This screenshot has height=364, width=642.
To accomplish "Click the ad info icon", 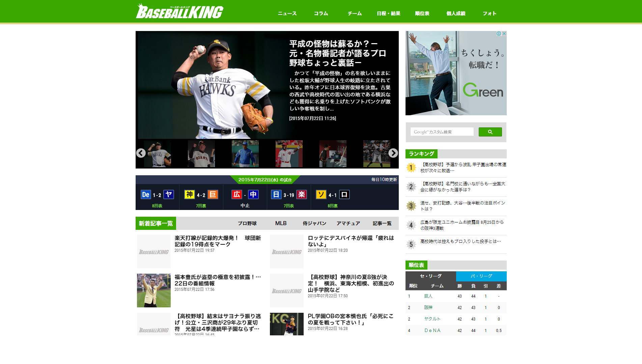I will point(499,33).
